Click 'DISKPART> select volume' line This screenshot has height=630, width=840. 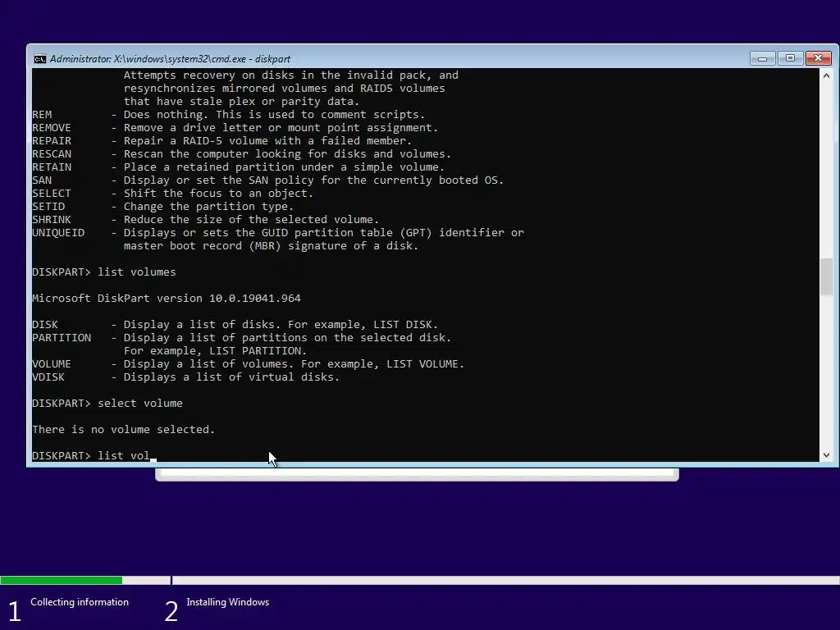[x=107, y=403]
